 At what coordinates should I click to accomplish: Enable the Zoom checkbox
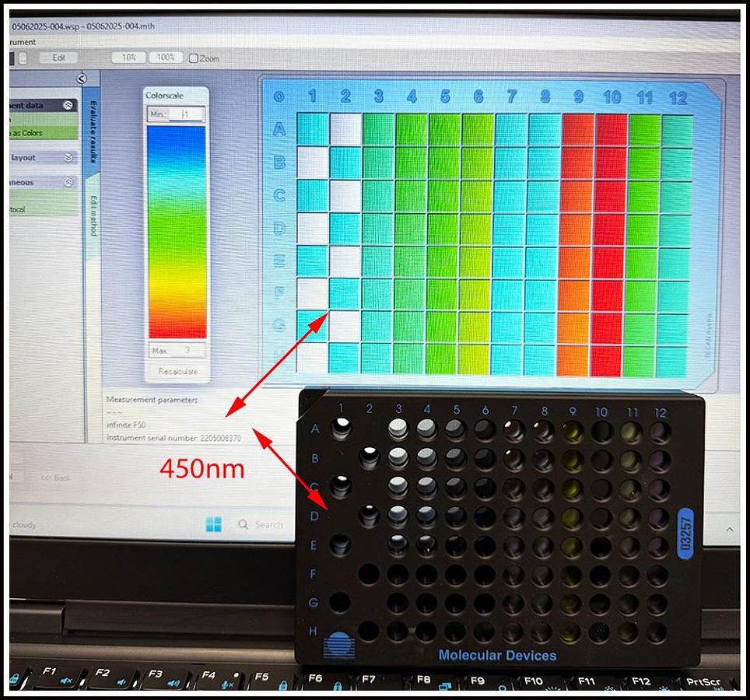[194, 58]
